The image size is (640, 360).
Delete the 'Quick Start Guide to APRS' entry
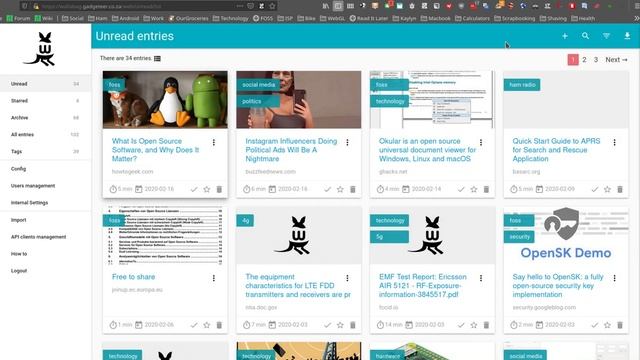point(620,189)
